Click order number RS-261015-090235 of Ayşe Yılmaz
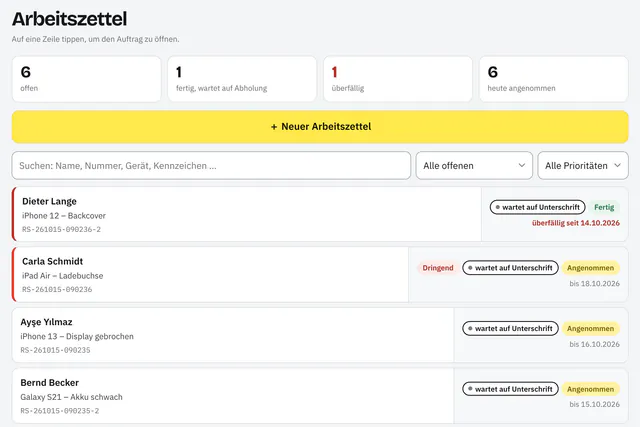Screen dimensions: 640x427 click(56, 350)
